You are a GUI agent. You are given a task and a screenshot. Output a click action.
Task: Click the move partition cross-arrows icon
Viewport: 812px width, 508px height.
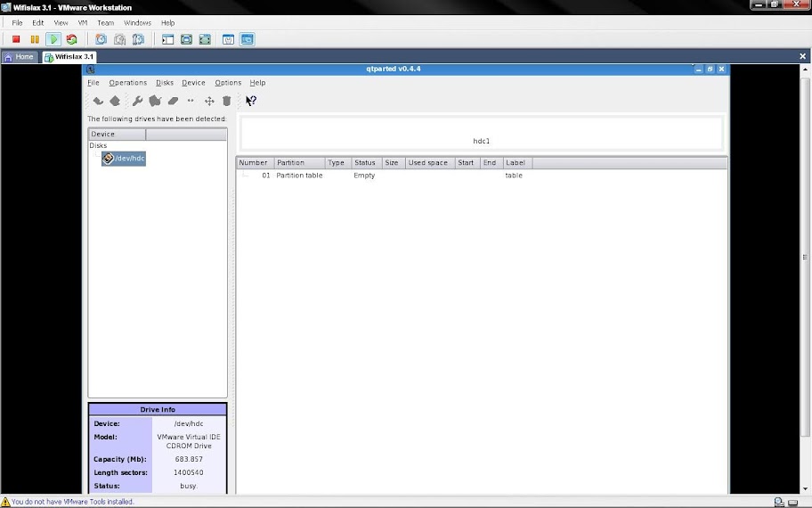[x=209, y=101]
